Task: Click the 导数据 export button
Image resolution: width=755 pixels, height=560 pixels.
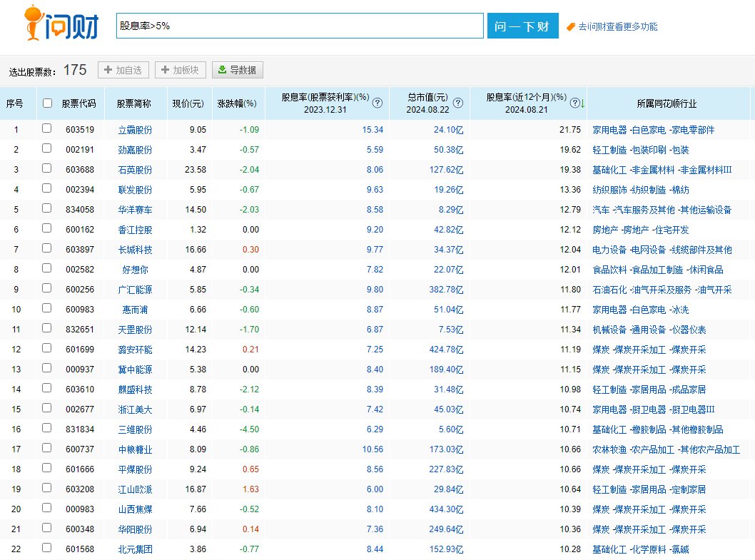Action: (x=238, y=70)
